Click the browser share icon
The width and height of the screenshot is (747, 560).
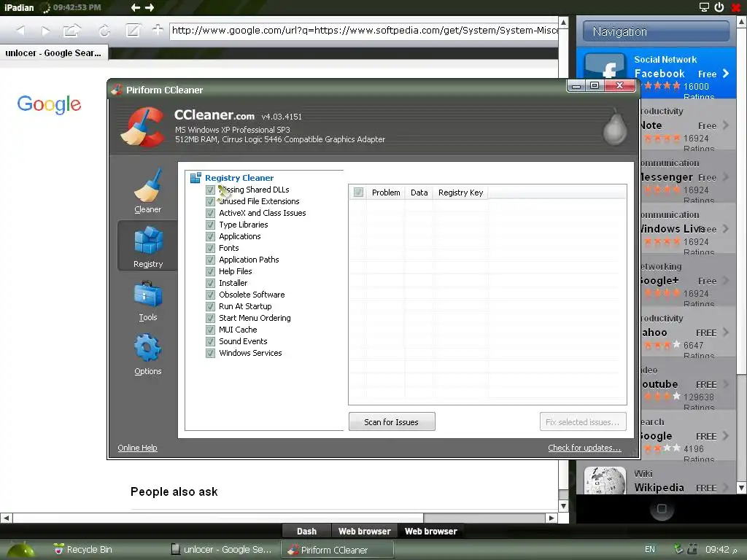pos(72,31)
